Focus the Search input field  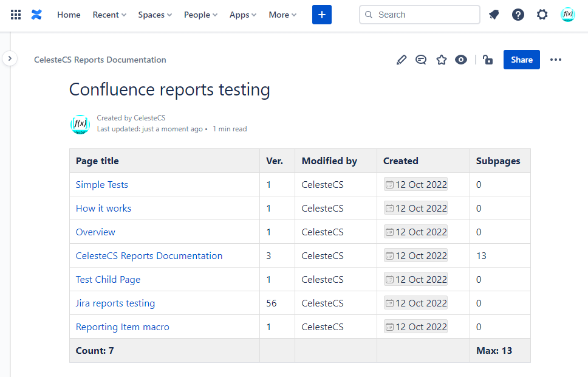pos(420,15)
